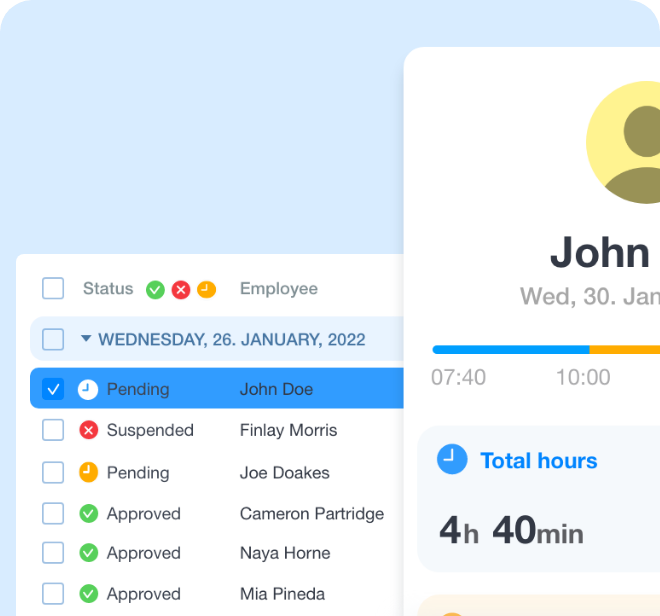Screen dimensions: 660x616
Task: Select the Joe Doakes employee name
Action: (285, 473)
